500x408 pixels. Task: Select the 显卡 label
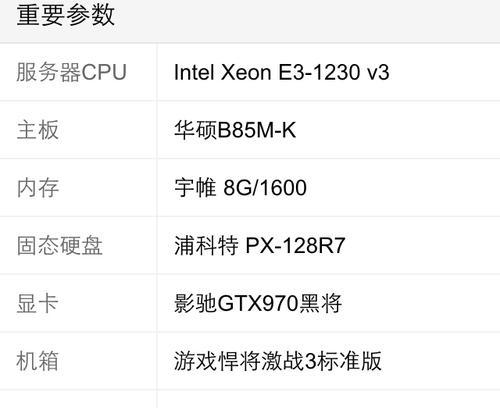[x=38, y=303]
